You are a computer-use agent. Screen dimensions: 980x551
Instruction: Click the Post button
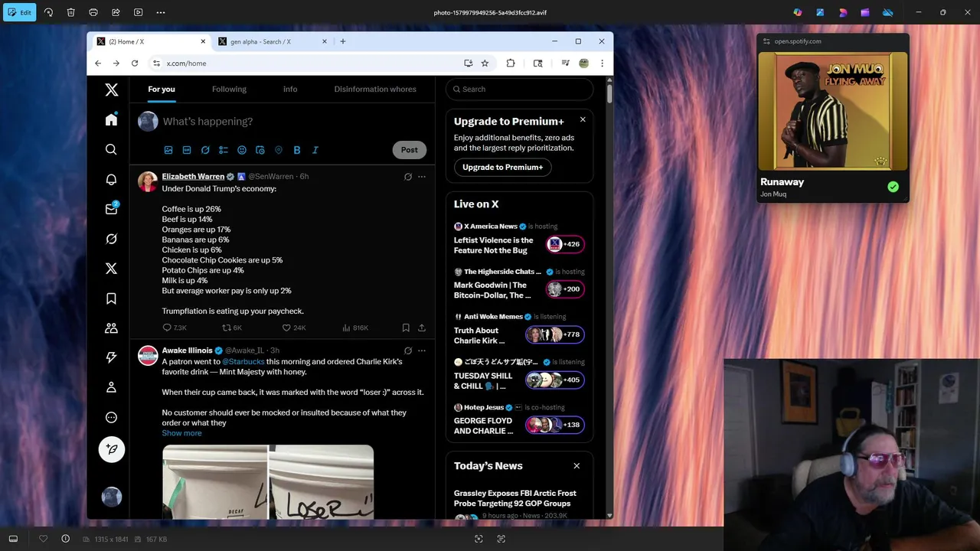point(410,150)
